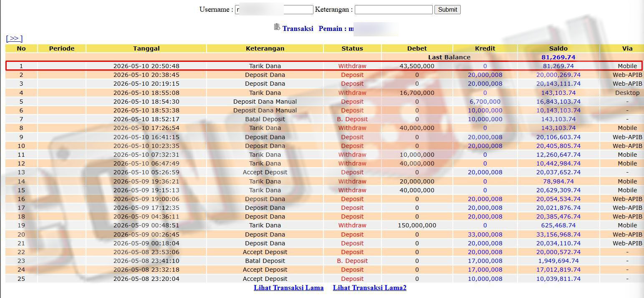Select the date 2026-05-10 20:50:48
Screen dimensions: 644x298
[x=146, y=66]
